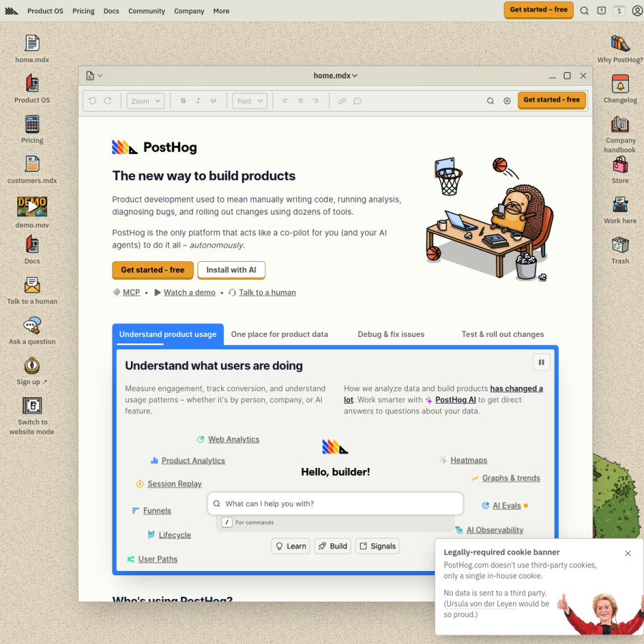This screenshot has width=644, height=644.
Task: Open the document icon menu in window header
Action: tap(94, 76)
